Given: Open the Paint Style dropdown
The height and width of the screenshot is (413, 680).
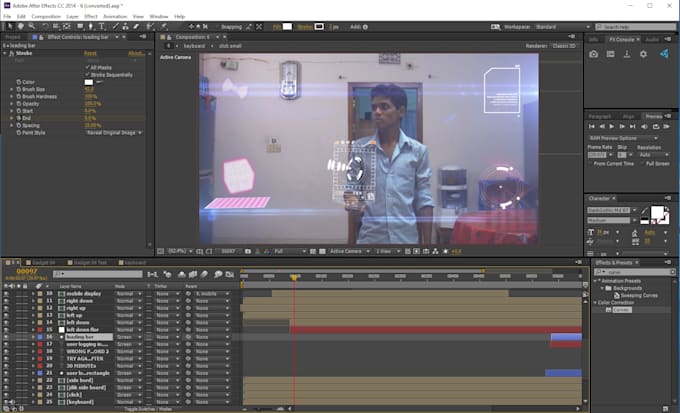Looking at the screenshot, I should pos(114,133).
